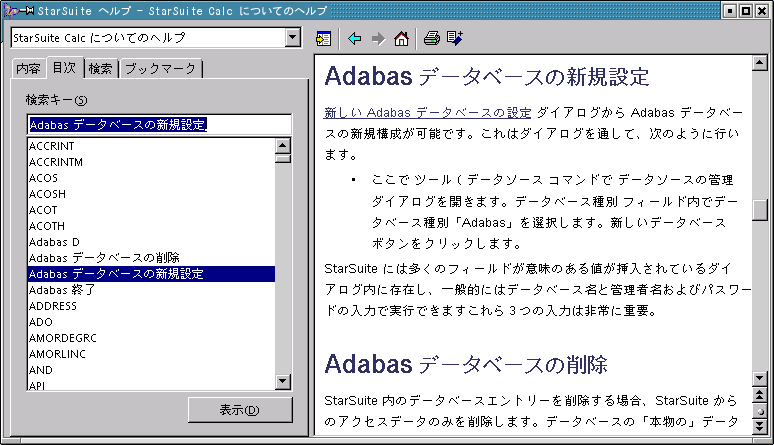Switch to the 目次 tab
The height and width of the screenshot is (445, 774).
point(65,68)
